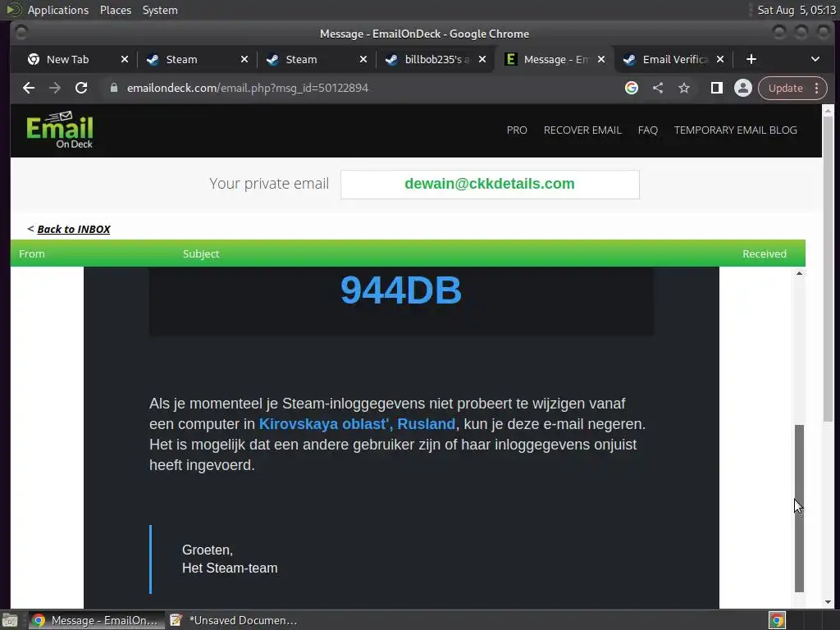This screenshot has width=840, height=630.
Task: Switch to the first Steam tab
Action: click(x=181, y=59)
